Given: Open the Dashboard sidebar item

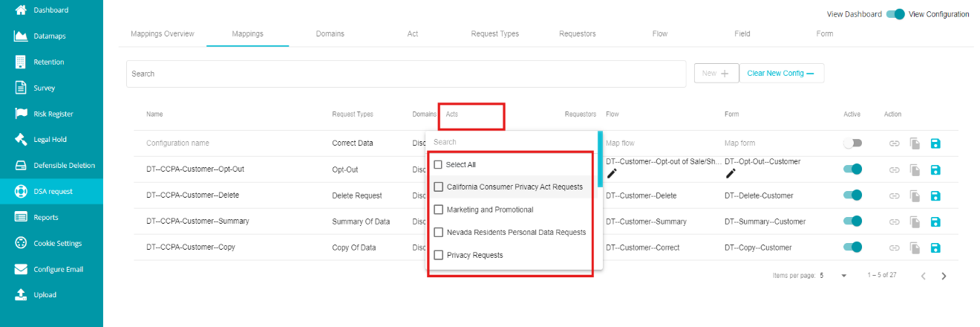Looking at the screenshot, I should click(51, 10).
